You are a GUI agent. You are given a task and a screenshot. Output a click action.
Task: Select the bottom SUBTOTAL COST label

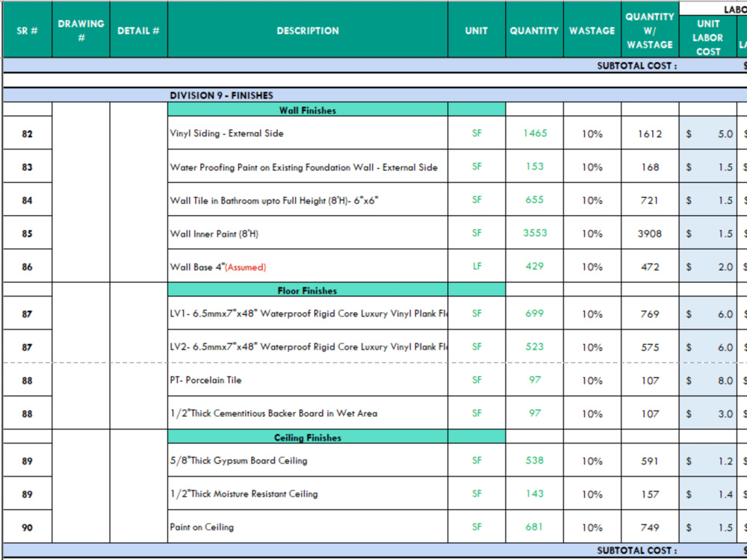(636, 550)
